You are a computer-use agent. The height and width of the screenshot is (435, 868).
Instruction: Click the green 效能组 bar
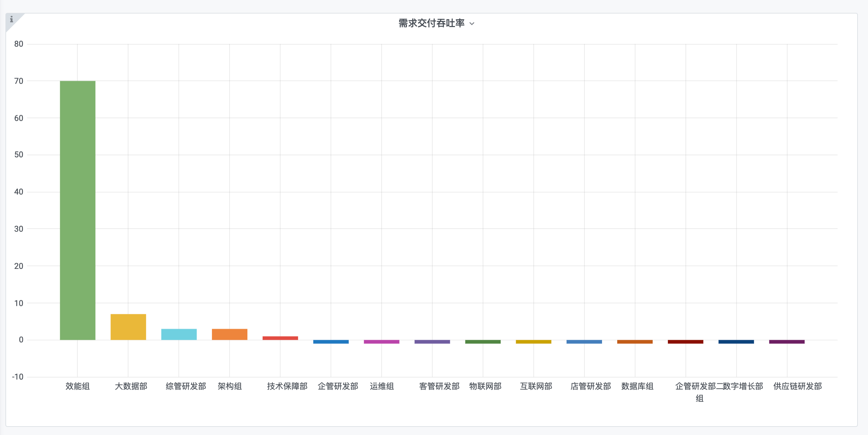tap(77, 210)
